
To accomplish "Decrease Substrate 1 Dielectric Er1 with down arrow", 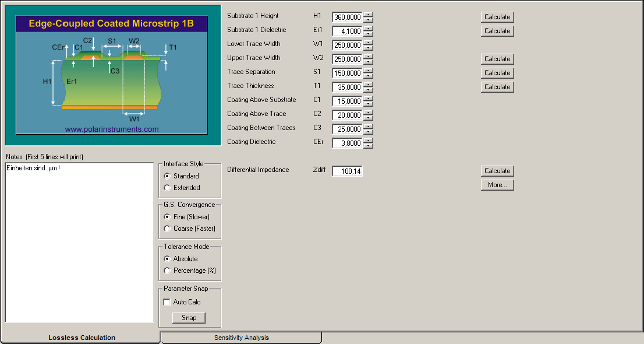I will (x=369, y=34).
